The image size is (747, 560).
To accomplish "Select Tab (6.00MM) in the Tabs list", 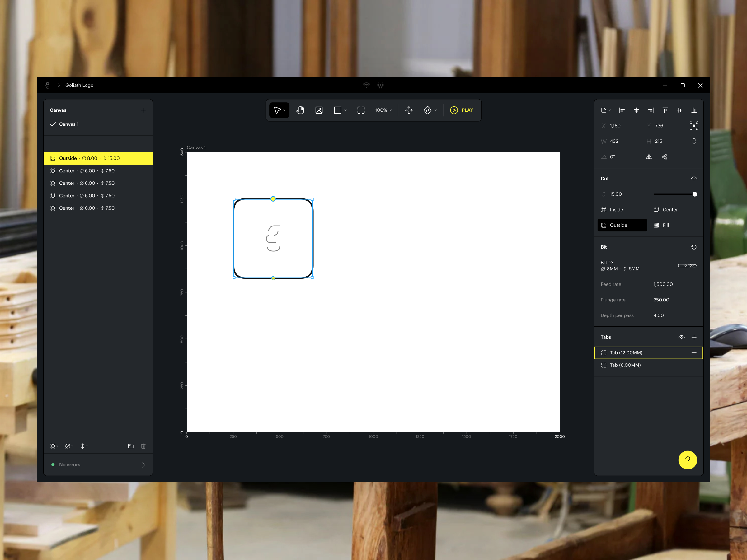I will tap(625, 365).
